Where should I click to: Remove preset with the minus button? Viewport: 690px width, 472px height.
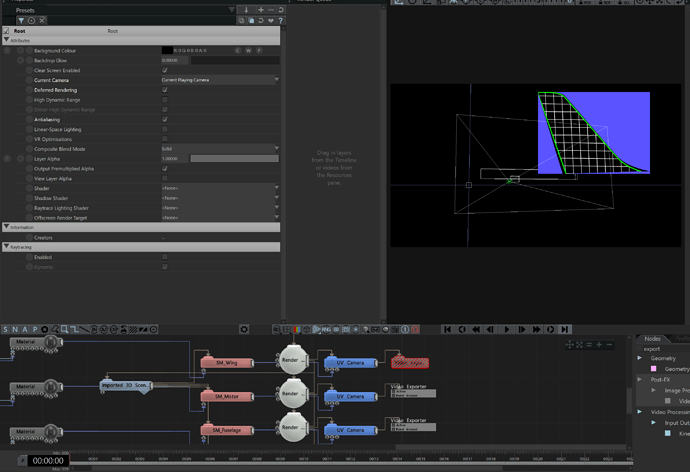click(x=271, y=10)
